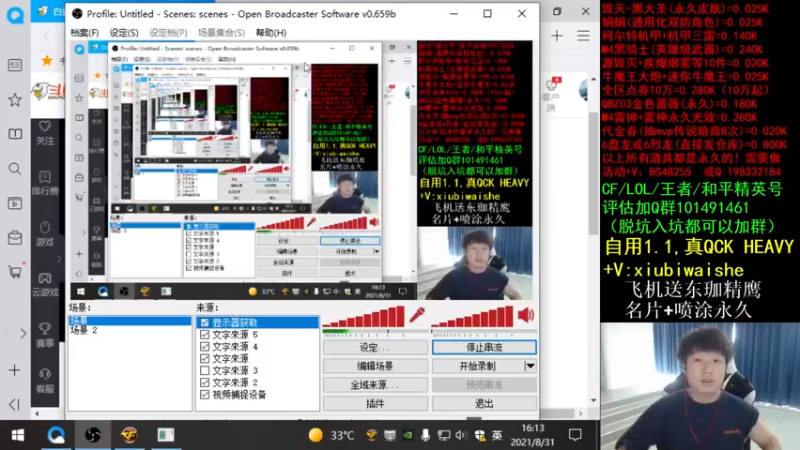Open the 设定档(P) menu

168,33
